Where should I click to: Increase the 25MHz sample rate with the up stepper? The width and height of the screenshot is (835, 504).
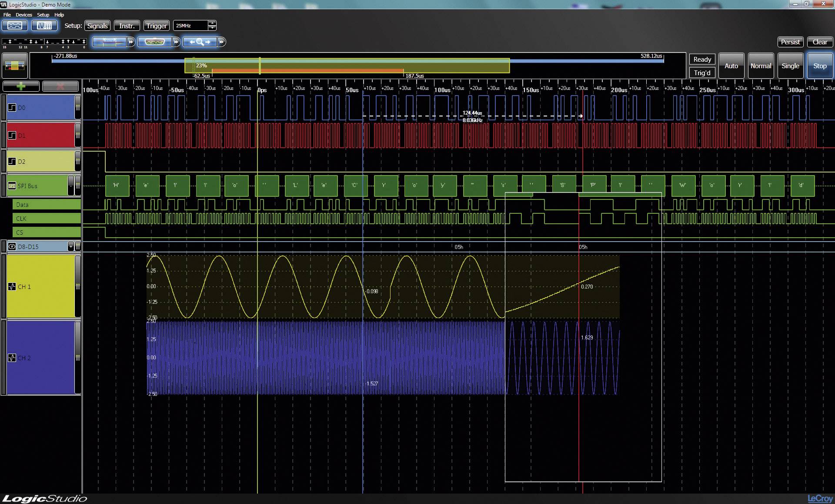click(x=212, y=23)
